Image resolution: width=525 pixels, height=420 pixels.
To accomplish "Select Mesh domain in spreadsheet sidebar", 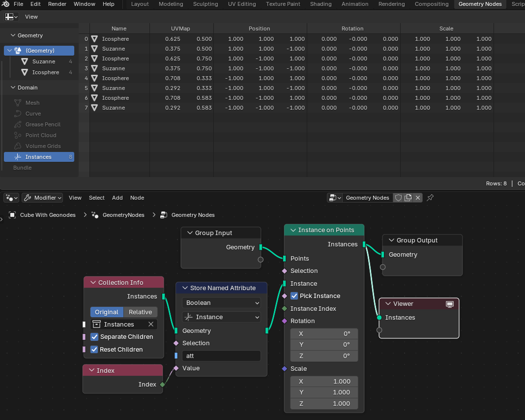I will click(32, 103).
